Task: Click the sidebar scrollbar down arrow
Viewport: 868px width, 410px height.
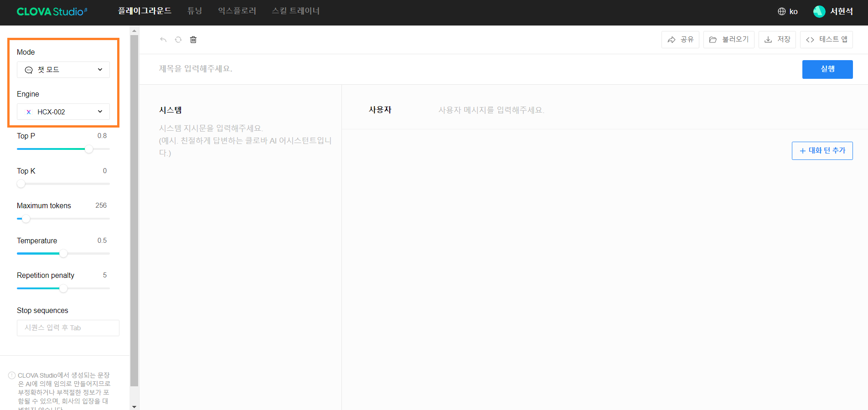Action: pyautogui.click(x=134, y=406)
